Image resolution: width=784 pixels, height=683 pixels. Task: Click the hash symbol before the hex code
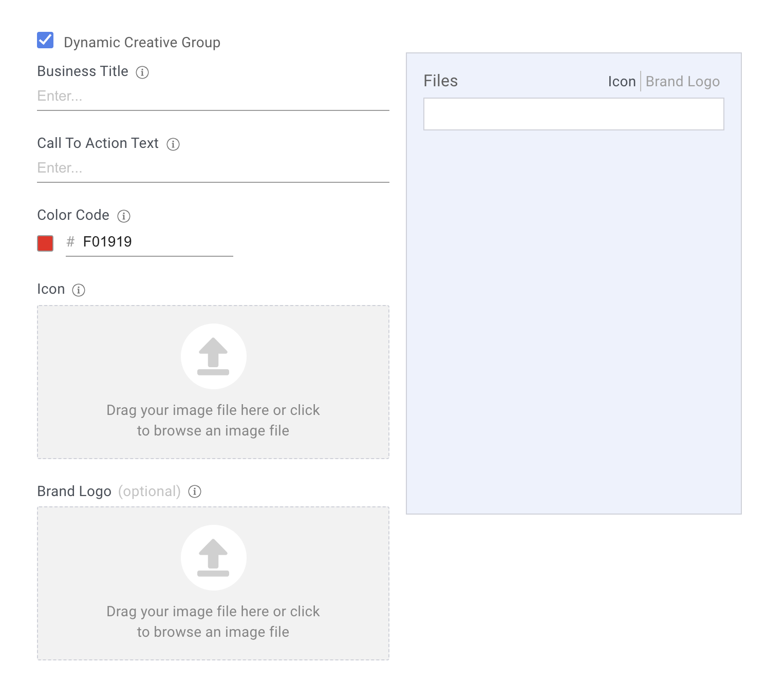coord(71,242)
